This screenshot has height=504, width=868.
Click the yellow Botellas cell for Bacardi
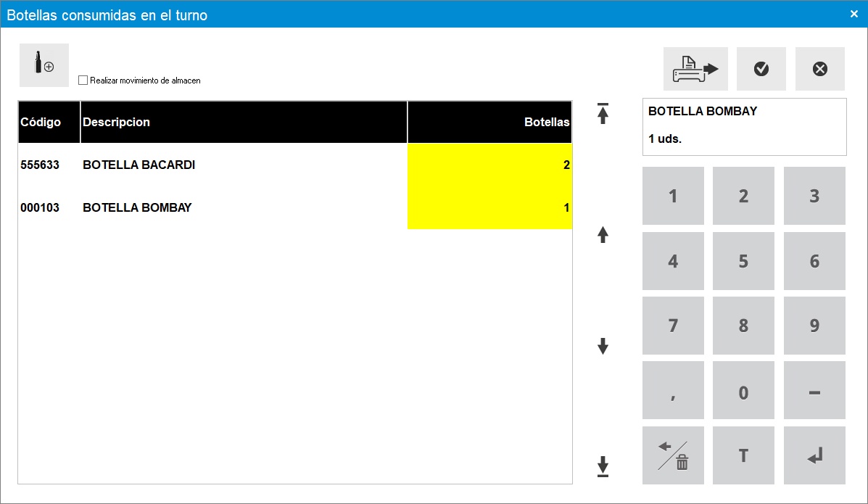[x=489, y=165]
